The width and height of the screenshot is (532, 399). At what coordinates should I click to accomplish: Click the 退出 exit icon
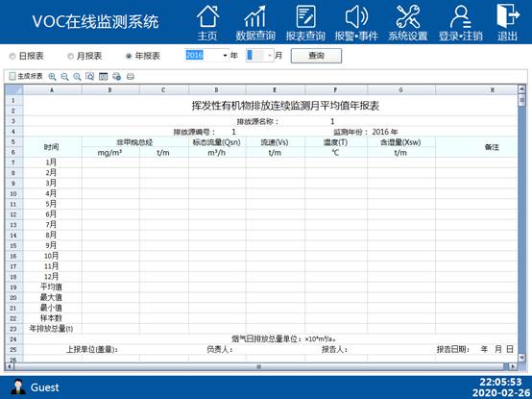pos(508,23)
